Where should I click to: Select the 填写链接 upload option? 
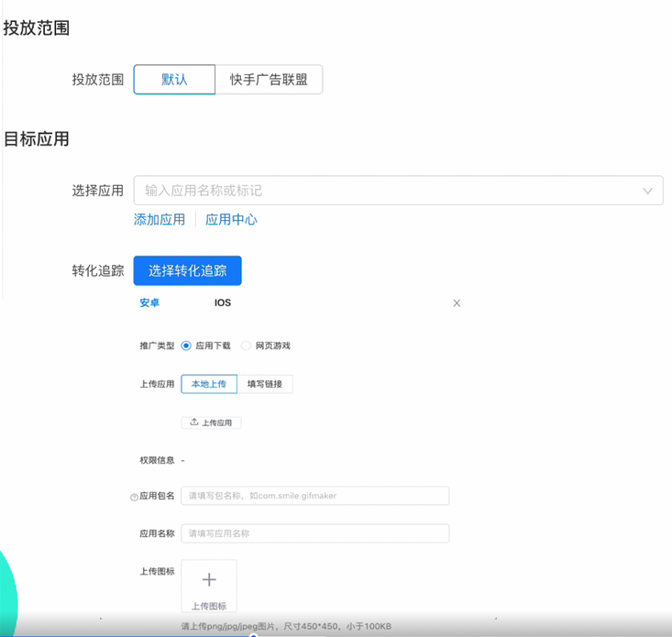pos(265,384)
